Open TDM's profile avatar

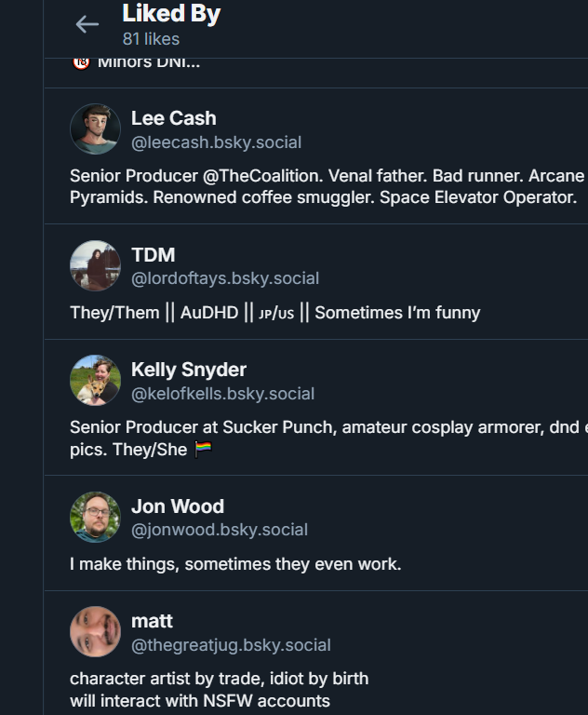click(95, 266)
